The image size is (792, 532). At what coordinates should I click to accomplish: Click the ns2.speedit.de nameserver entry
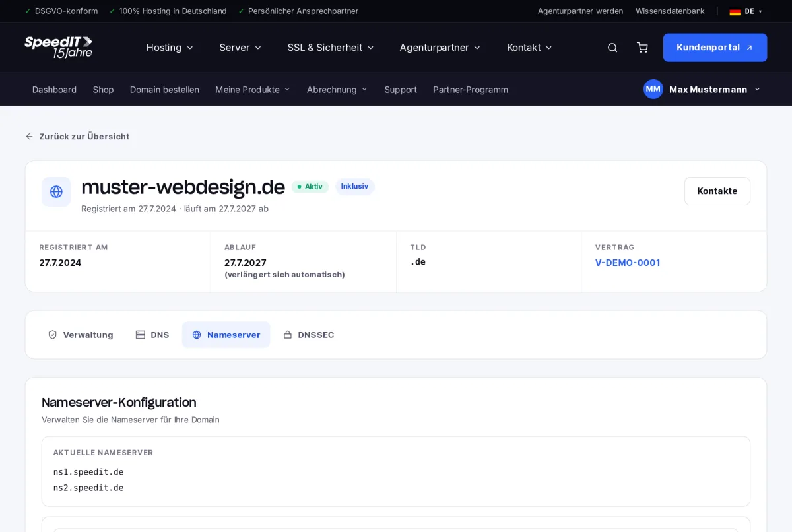[x=88, y=488]
